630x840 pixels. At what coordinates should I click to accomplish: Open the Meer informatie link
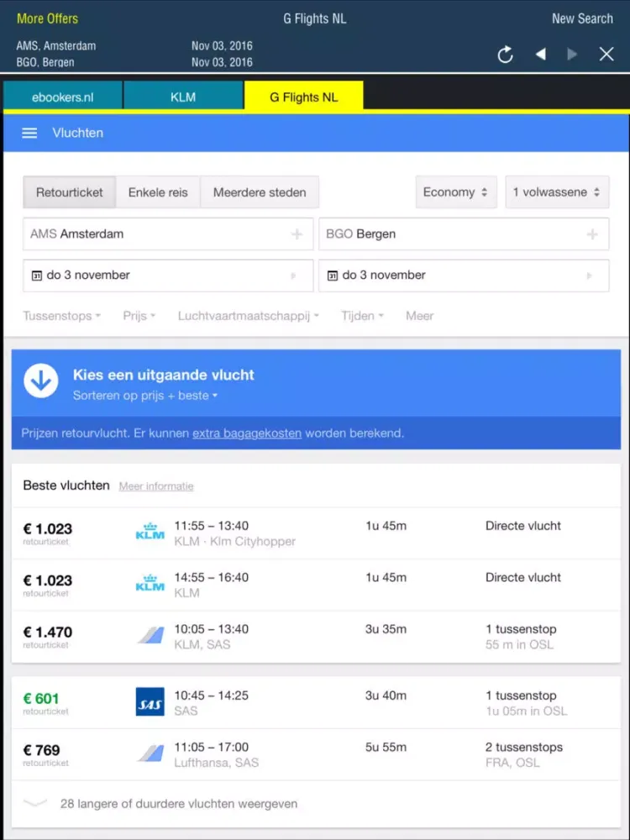tap(156, 486)
